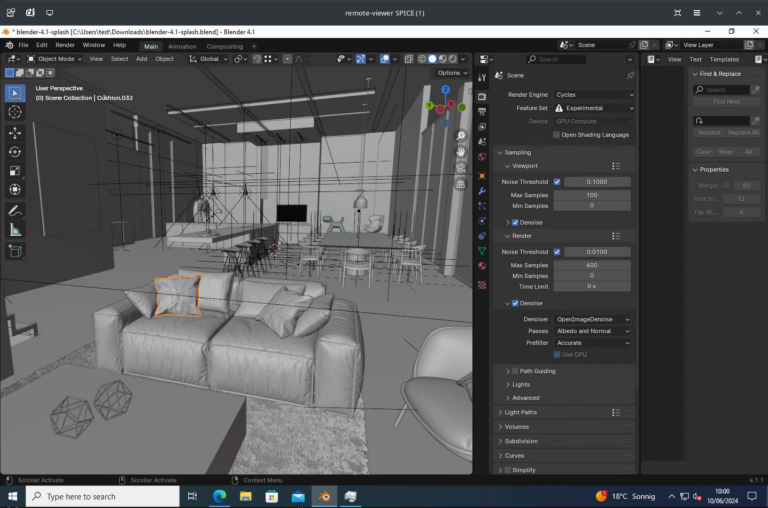The width and height of the screenshot is (768, 508).
Task: Enable Open Shading Language checkbox
Action: click(557, 134)
